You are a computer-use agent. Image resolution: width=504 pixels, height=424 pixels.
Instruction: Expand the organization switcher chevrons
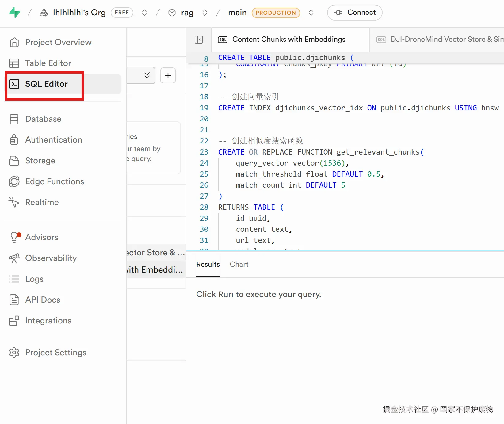144,13
